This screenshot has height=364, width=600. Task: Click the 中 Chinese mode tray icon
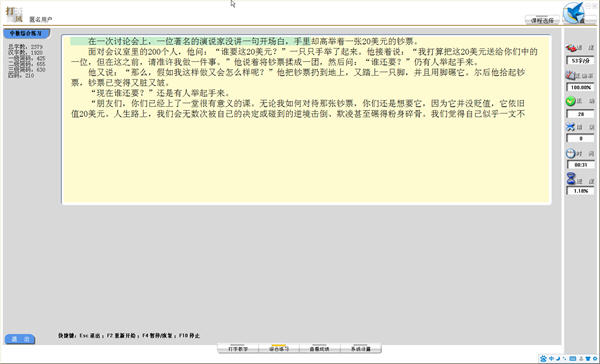(x=551, y=359)
